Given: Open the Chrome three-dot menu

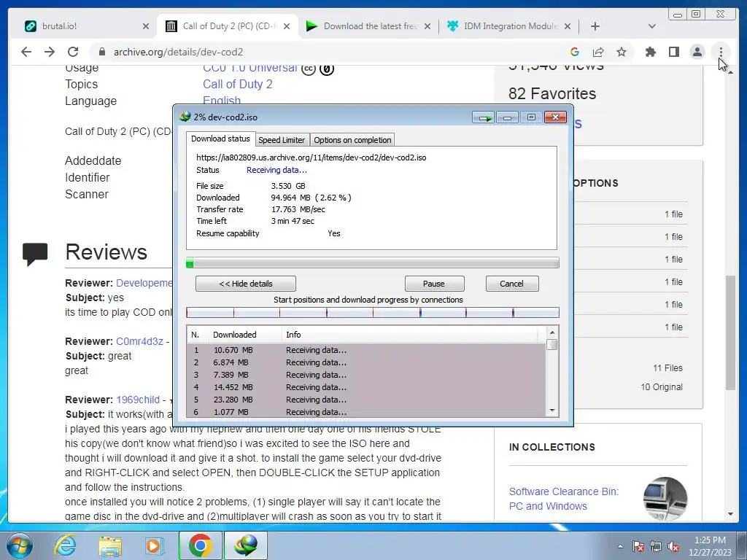Looking at the screenshot, I should click(721, 52).
